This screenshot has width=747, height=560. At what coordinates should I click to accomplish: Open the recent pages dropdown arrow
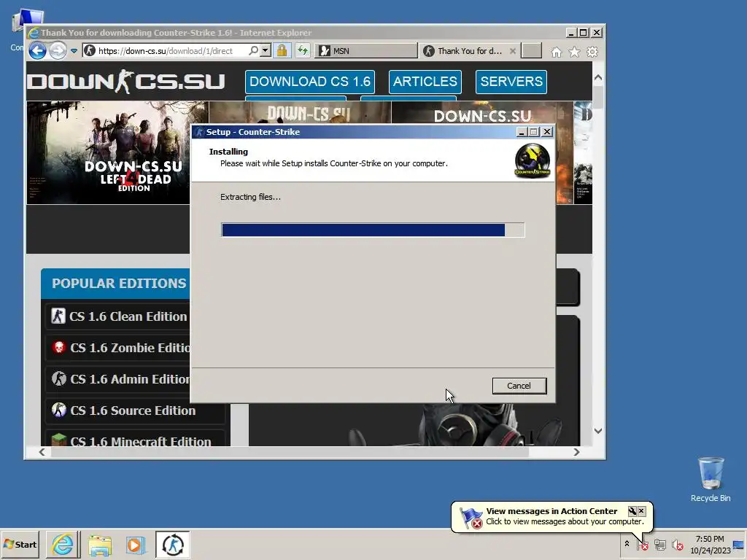[x=74, y=50]
